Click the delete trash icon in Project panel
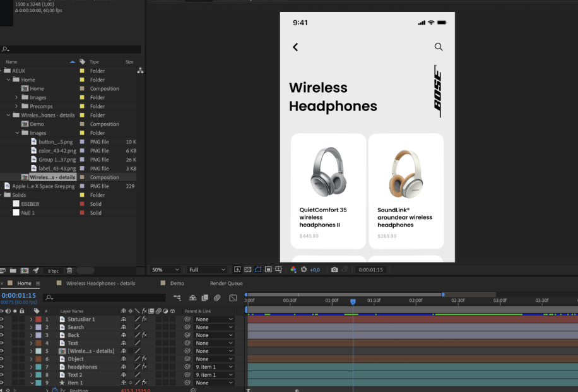This screenshot has width=578, height=392. click(69, 271)
